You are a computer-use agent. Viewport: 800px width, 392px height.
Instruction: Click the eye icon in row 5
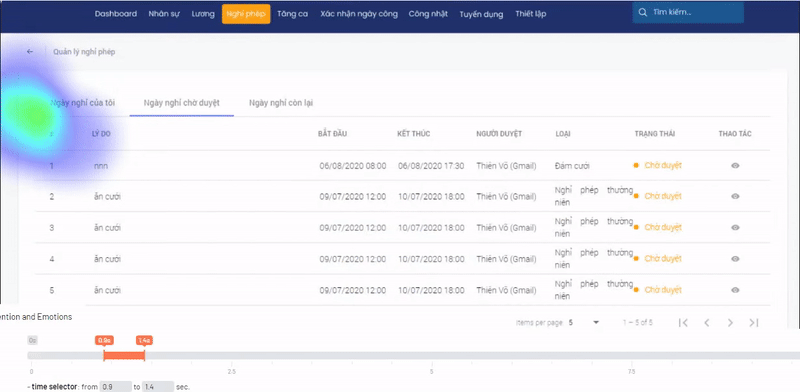(x=735, y=290)
